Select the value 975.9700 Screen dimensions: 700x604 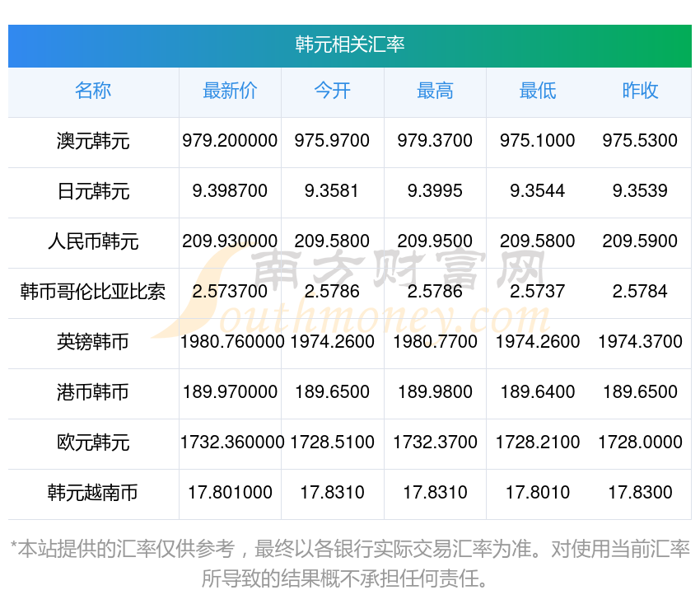(332, 141)
